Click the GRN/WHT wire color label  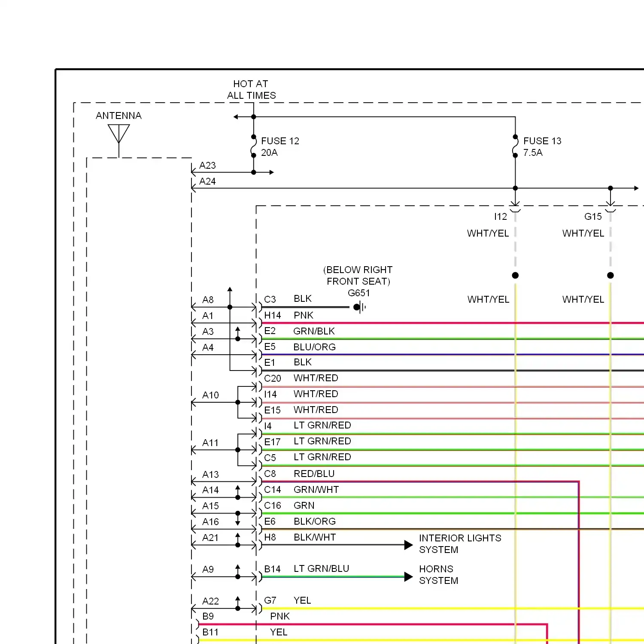pos(316,489)
